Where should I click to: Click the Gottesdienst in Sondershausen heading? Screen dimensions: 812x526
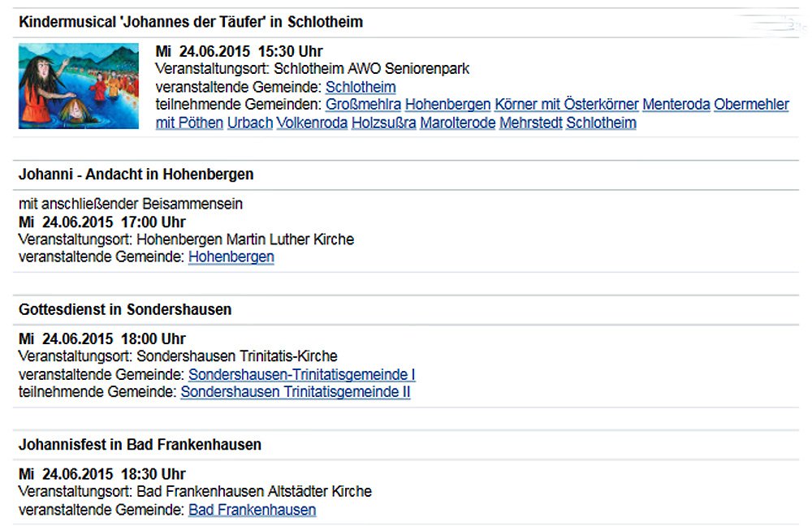(x=125, y=310)
